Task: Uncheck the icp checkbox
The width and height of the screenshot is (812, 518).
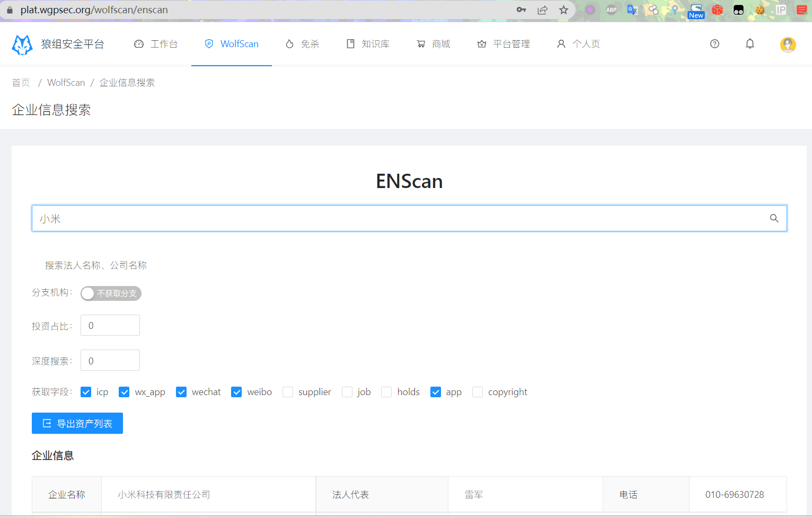Action: click(86, 392)
